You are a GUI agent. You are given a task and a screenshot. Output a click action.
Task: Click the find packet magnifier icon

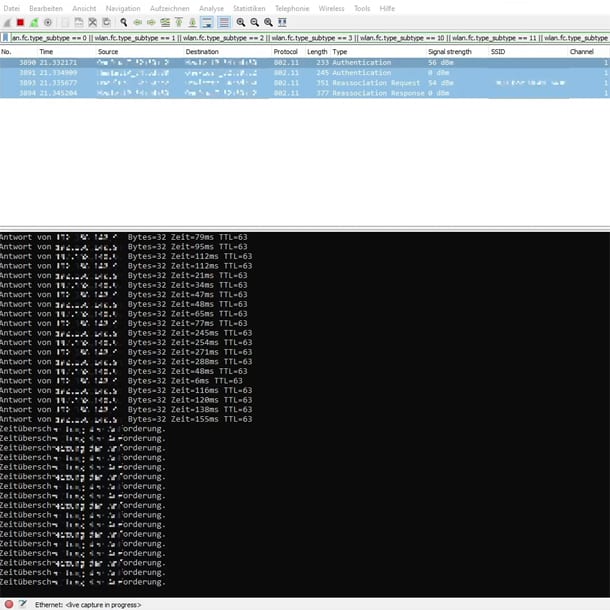tap(123, 22)
